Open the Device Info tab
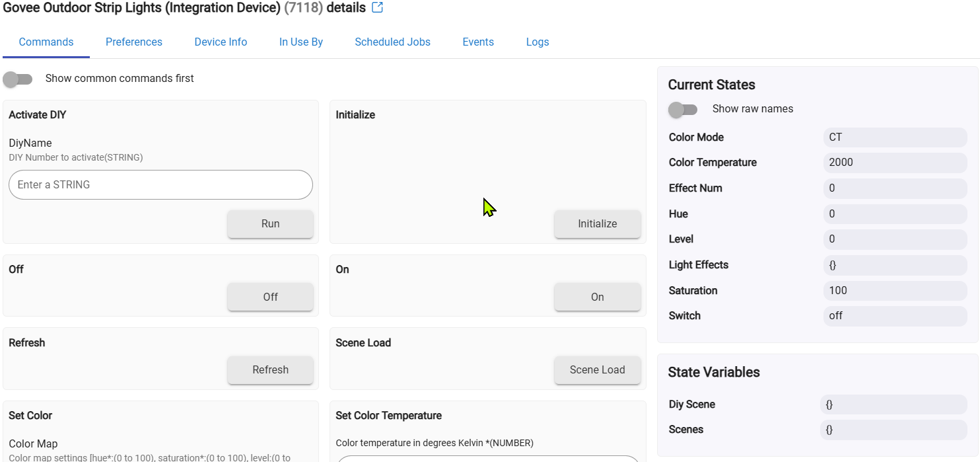The height and width of the screenshot is (462, 980). [221, 42]
